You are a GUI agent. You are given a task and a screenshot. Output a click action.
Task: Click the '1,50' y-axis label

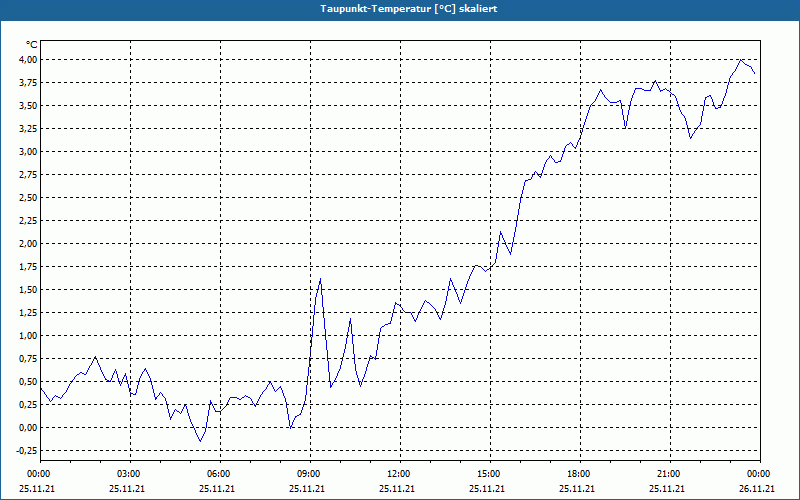click(28, 289)
